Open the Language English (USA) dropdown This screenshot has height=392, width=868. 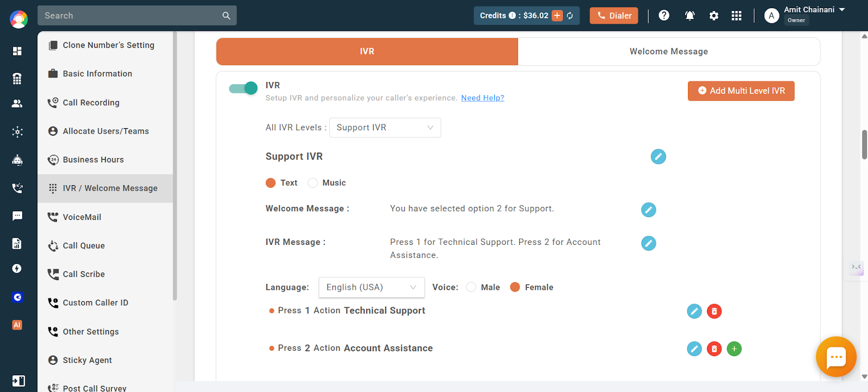(x=372, y=287)
